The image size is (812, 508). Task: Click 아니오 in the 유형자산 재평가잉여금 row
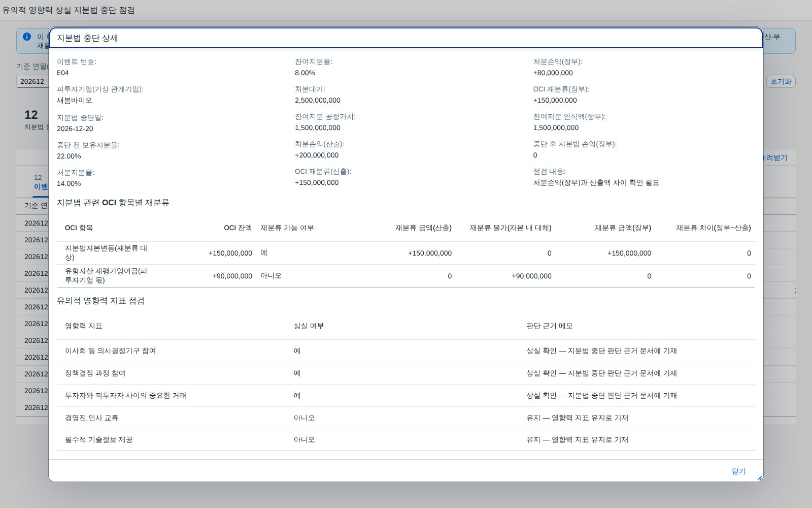click(271, 276)
